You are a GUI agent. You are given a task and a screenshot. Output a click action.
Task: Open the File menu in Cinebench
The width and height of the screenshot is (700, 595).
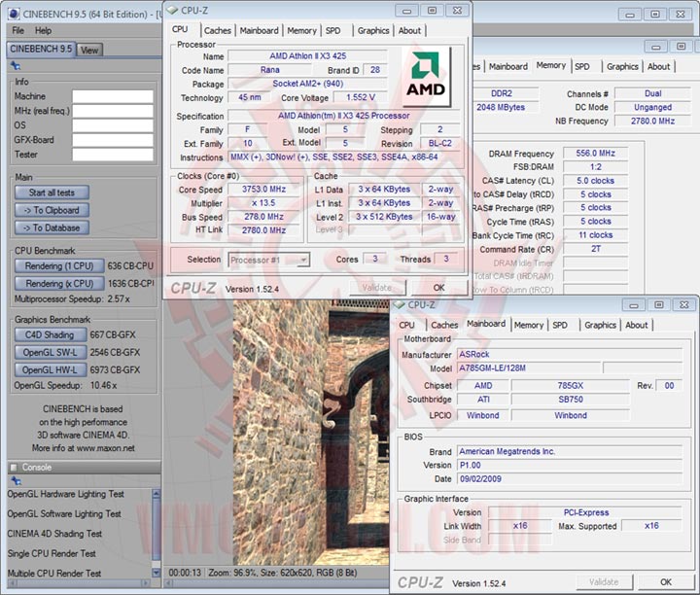17,30
